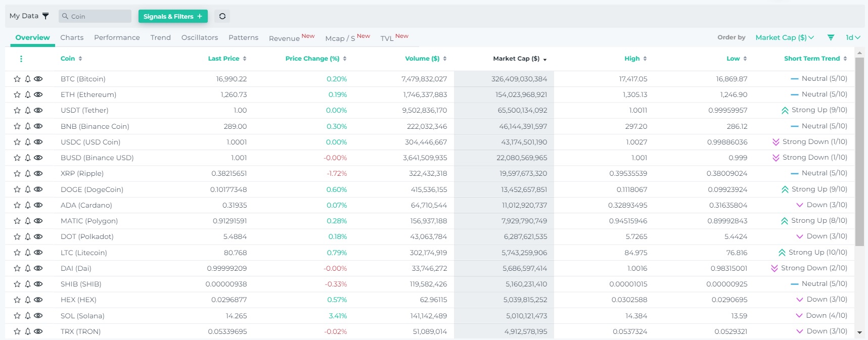This screenshot has height=340, width=868.
Task: Toggle watch eye for ETH (Ethereum)
Action: click(38, 94)
